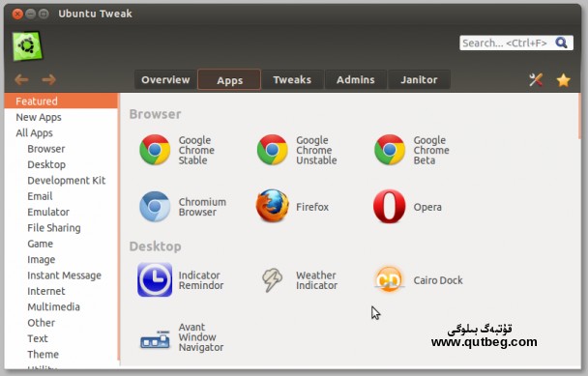Screen dimensions: 588x376
Task: Click the "Google Chrome Beta" label
Action: click(431, 150)
